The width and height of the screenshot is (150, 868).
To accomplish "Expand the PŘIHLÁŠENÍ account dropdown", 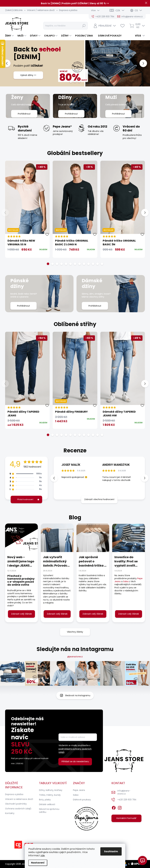I will 105,26.
